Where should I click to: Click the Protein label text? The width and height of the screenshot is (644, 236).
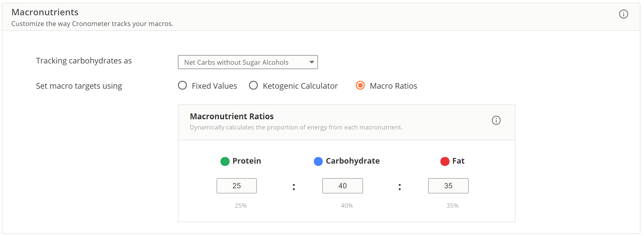[x=247, y=161]
